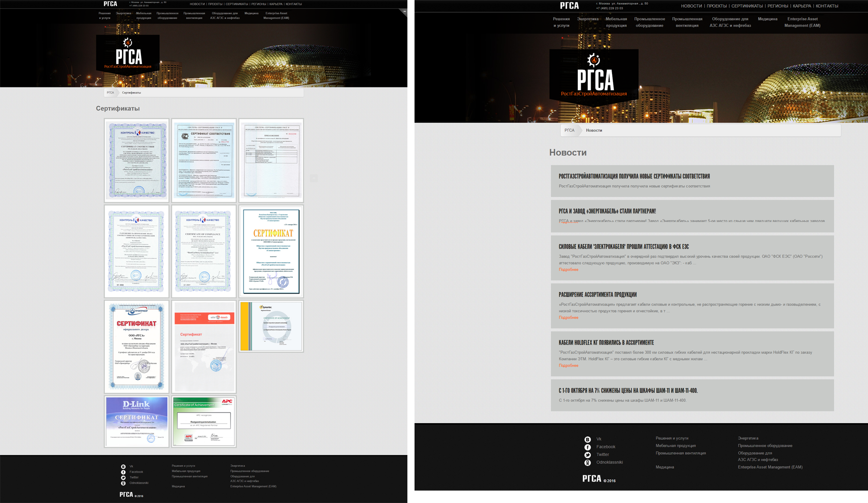The image size is (868, 503).
Task: Open the APC Certificate of Achievement thumbnail
Action: (x=204, y=422)
